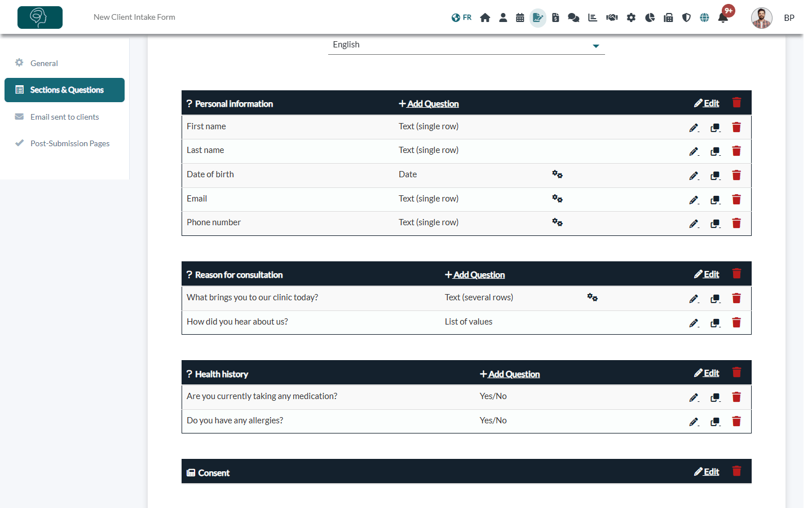Click the user profile avatar photo
The width and height of the screenshot is (812, 508).
pyautogui.click(x=762, y=18)
